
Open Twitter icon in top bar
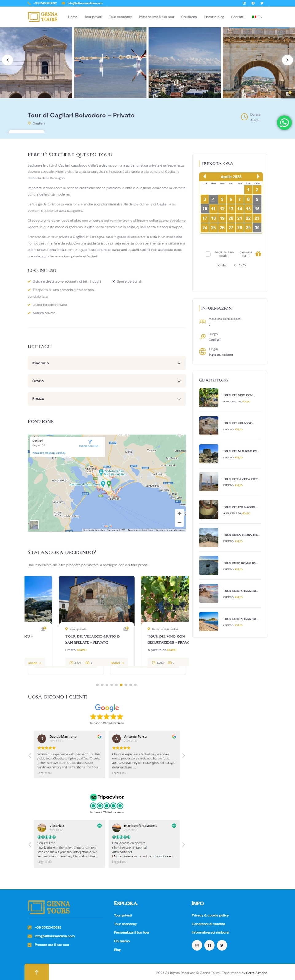click(262, 3)
